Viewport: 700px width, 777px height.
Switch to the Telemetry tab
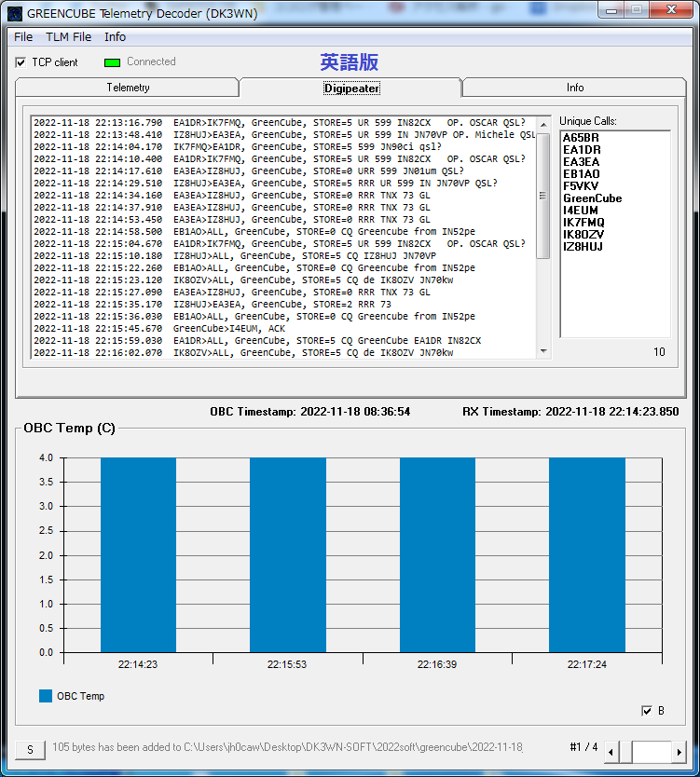pyautogui.click(x=128, y=88)
